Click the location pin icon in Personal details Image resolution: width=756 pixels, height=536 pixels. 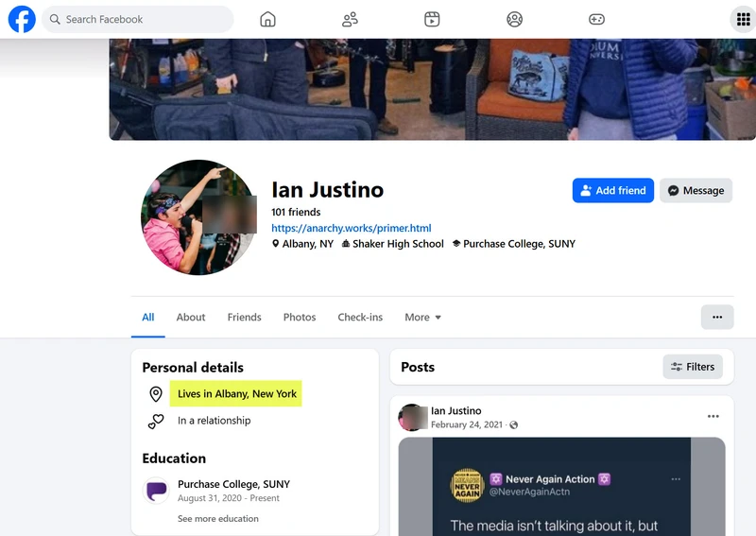pos(156,393)
